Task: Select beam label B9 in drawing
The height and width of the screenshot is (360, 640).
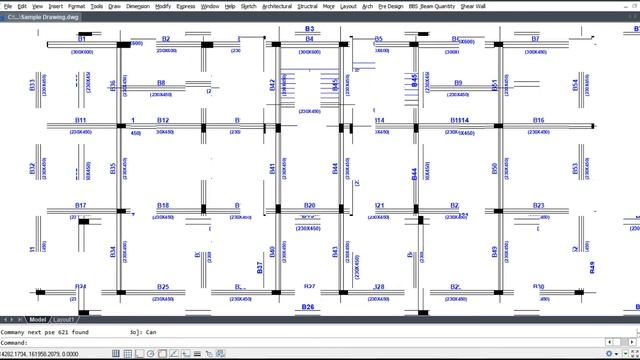Action: pos(458,83)
